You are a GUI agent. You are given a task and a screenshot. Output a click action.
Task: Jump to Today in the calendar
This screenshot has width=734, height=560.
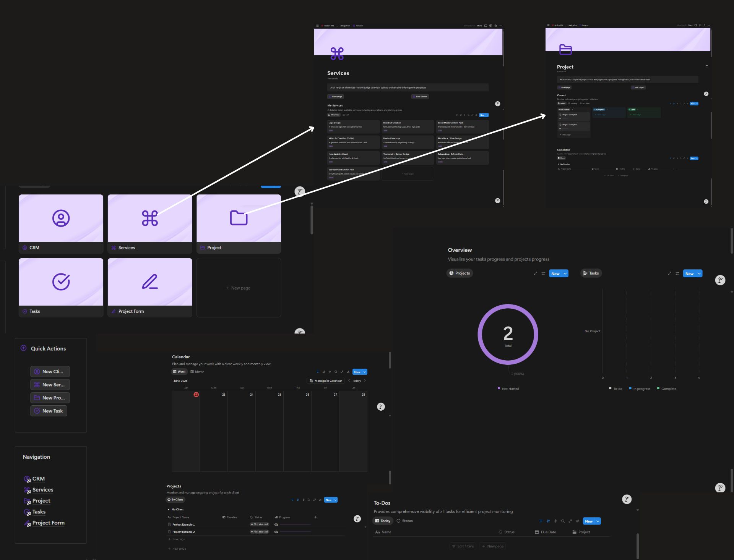[357, 381]
